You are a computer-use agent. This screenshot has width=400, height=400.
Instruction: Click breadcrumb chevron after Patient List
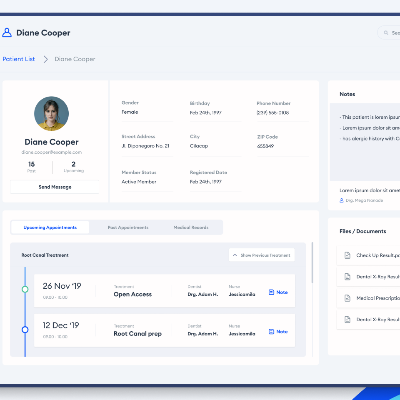(46, 59)
